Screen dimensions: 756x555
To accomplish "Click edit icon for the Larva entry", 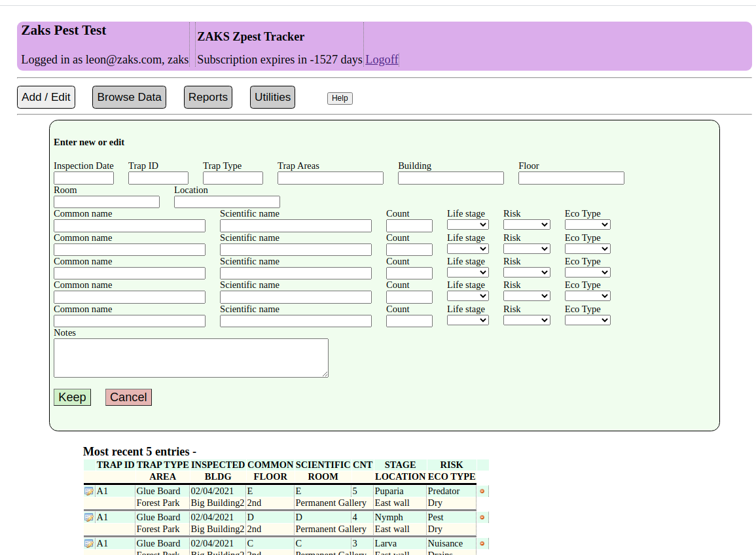I will click(89, 543).
